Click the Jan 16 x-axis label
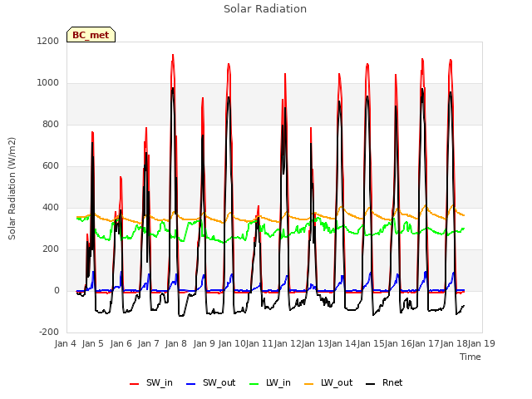The width and height of the screenshot is (532, 399). click(x=398, y=343)
